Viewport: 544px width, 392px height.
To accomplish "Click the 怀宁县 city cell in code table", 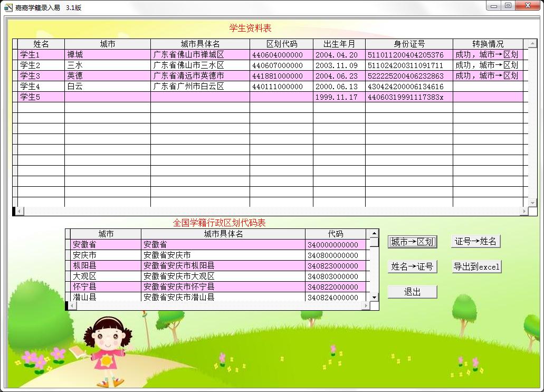I will point(106,287).
